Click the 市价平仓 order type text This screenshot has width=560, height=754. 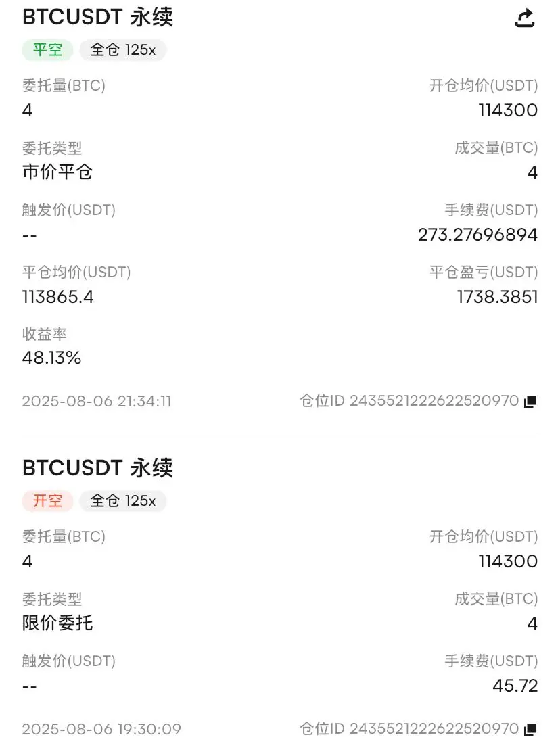click(57, 172)
